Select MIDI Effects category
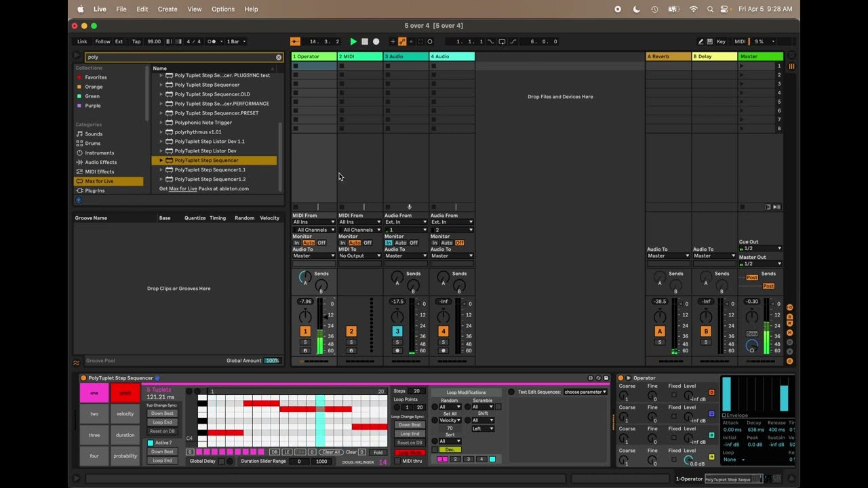This screenshot has height=488, width=868. 99,171
